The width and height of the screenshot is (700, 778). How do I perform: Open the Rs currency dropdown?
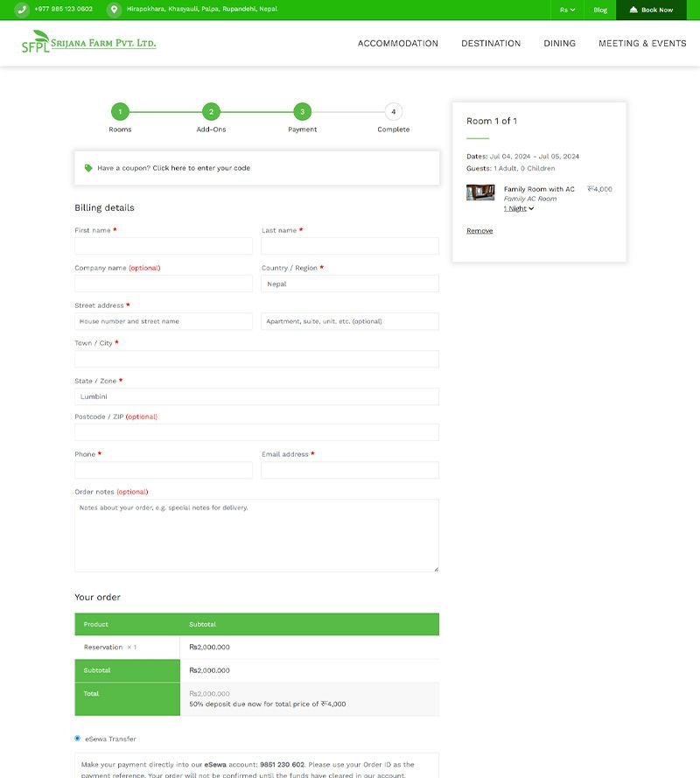567,10
